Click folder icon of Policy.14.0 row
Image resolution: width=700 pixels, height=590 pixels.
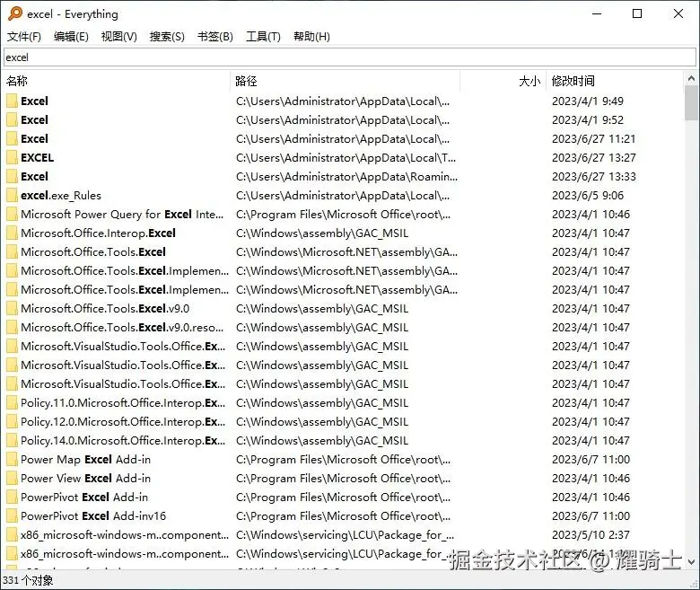coord(12,440)
